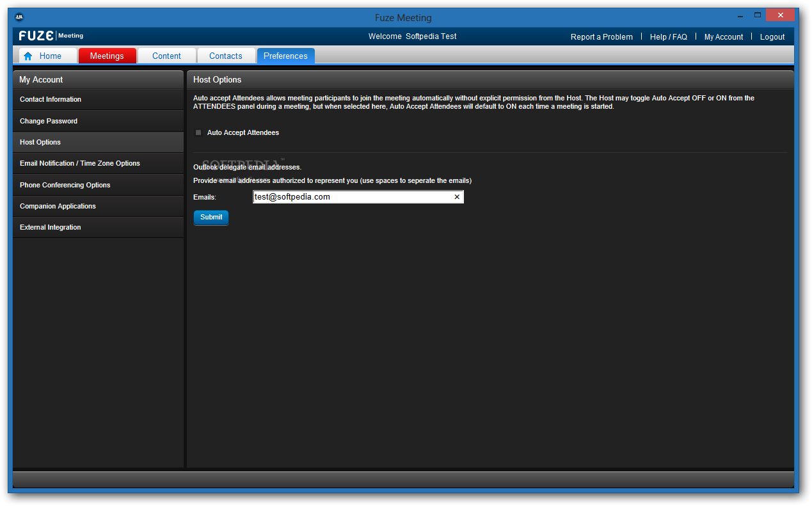Image resolution: width=812 pixels, height=506 pixels.
Task: Open the Content tab
Action: (x=166, y=56)
